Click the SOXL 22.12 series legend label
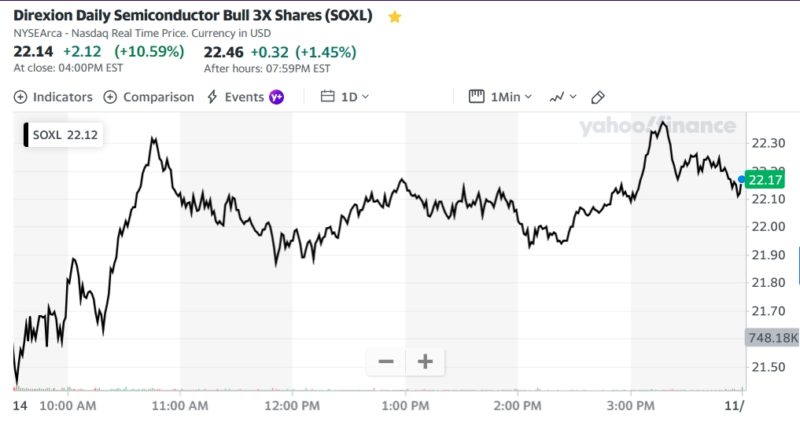This screenshot has width=800, height=422. pyautogui.click(x=68, y=135)
